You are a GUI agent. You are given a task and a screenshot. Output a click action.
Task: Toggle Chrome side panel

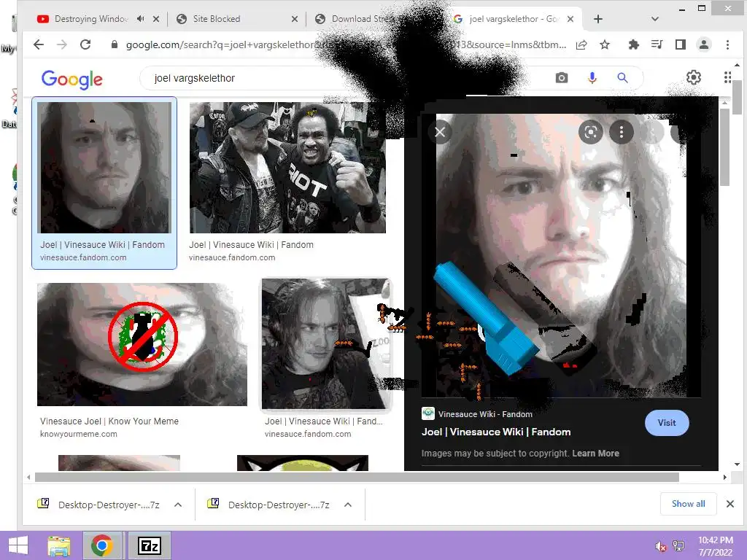click(x=681, y=44)
